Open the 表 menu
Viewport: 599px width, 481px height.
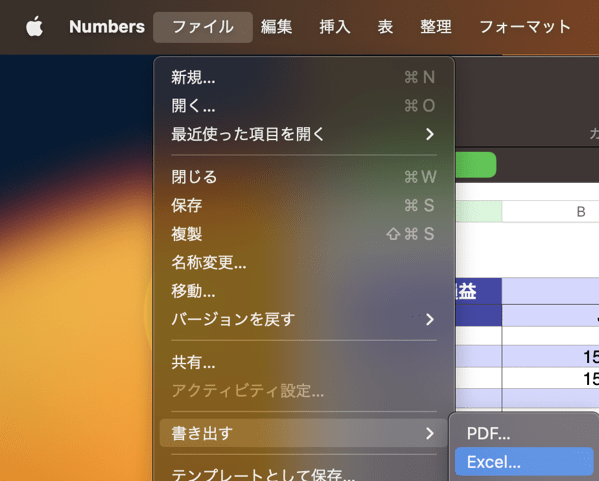pos(385,27)
